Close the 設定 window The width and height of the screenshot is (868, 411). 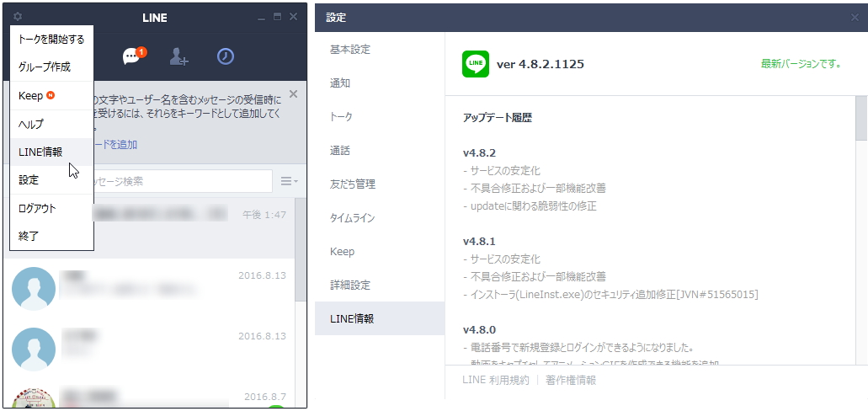click(x=855, y=18)
